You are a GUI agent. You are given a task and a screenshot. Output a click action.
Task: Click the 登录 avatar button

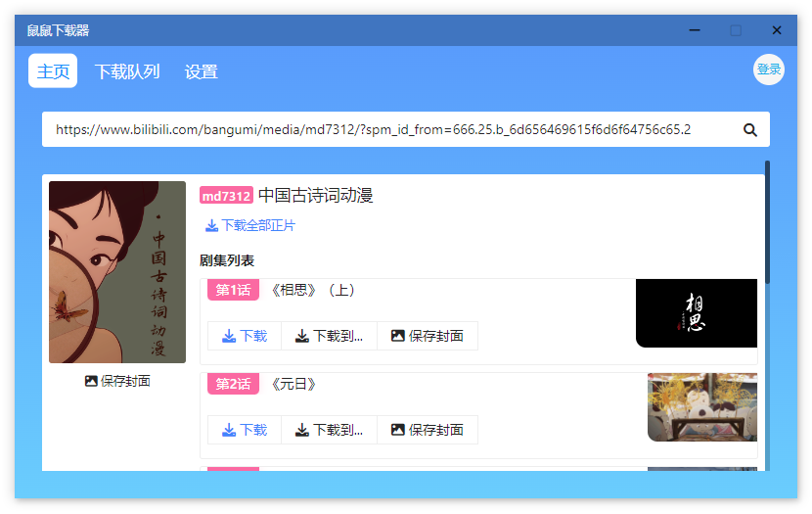pos(769,70)
